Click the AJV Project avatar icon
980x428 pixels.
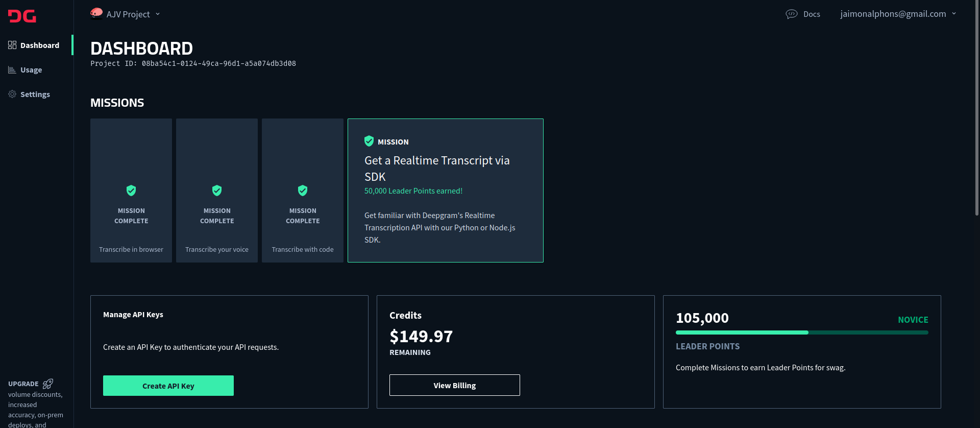96,13
